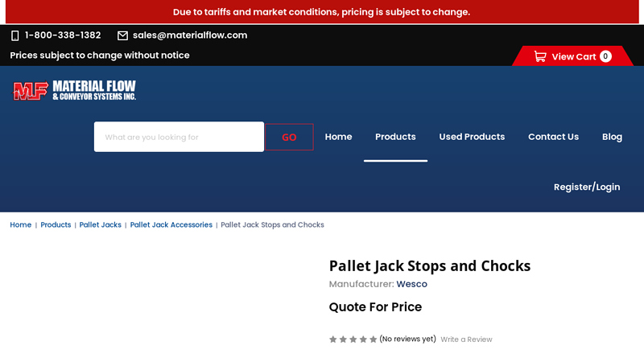
Task: Click the 'Quote For Price' text
Action: [x=375, y=307]
